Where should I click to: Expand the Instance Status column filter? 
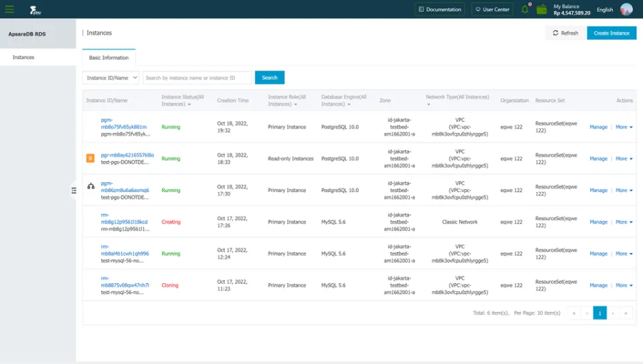(x=189, y=104)
